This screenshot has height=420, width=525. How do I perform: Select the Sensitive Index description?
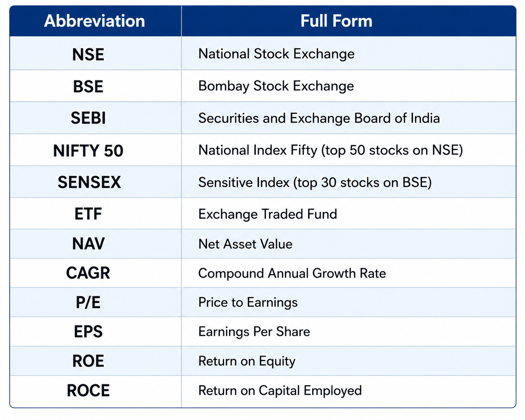coord(315,183)
